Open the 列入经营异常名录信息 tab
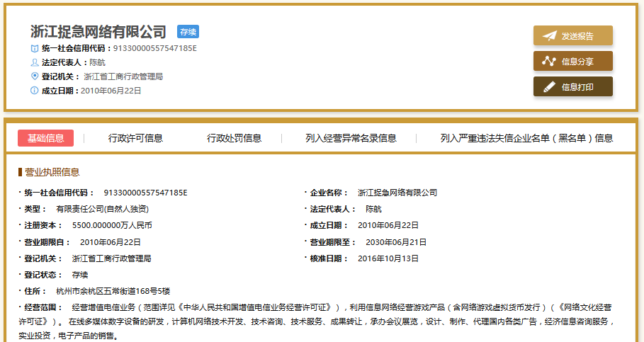 click(x=351, y=138)
